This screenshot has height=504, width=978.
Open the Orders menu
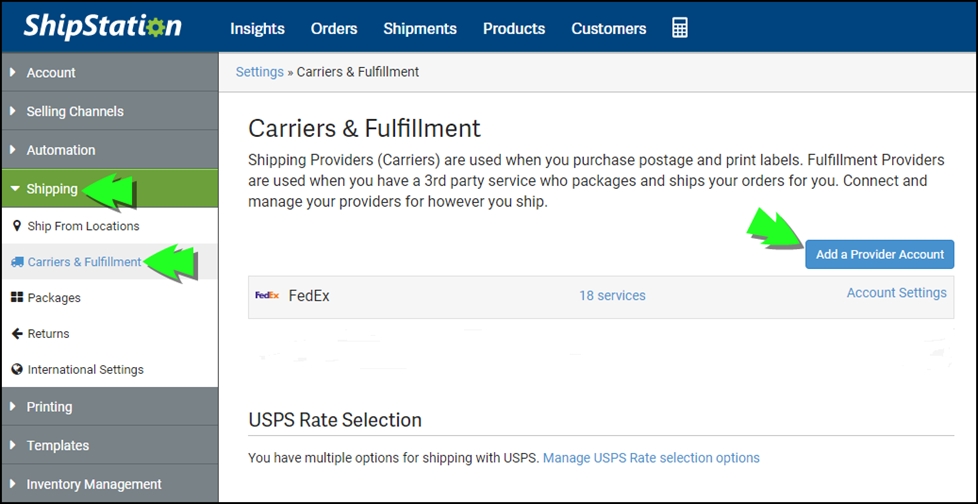tap(334, 29)
